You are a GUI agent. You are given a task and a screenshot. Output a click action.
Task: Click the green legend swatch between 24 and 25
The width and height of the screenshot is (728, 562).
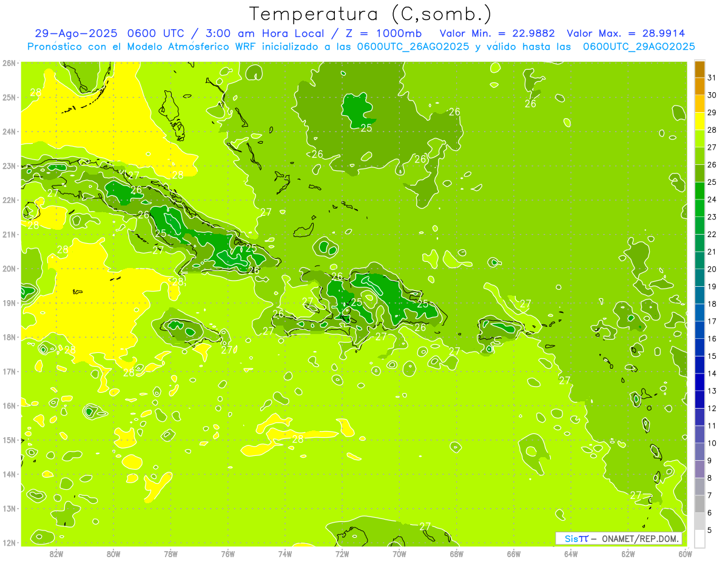[699, 191]
